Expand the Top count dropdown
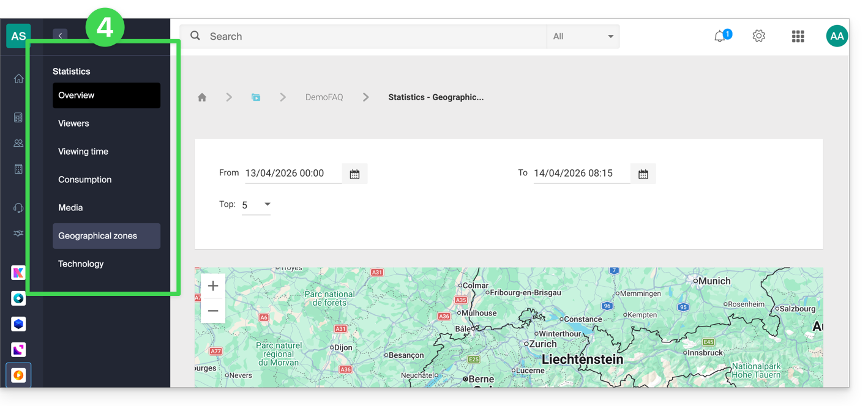 tap(256, 205)
